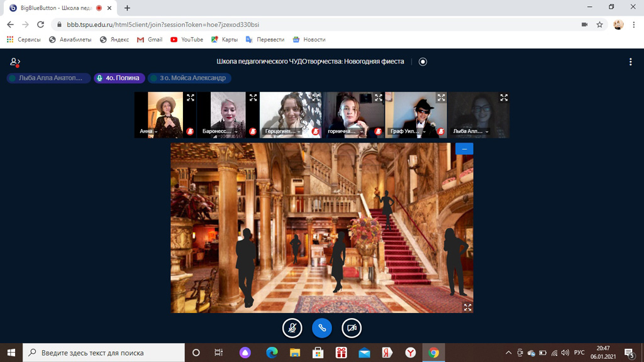The height and width of the screenshot is (362, 644).
Task: Leave audio with the blue phone button
Action: 322,327
